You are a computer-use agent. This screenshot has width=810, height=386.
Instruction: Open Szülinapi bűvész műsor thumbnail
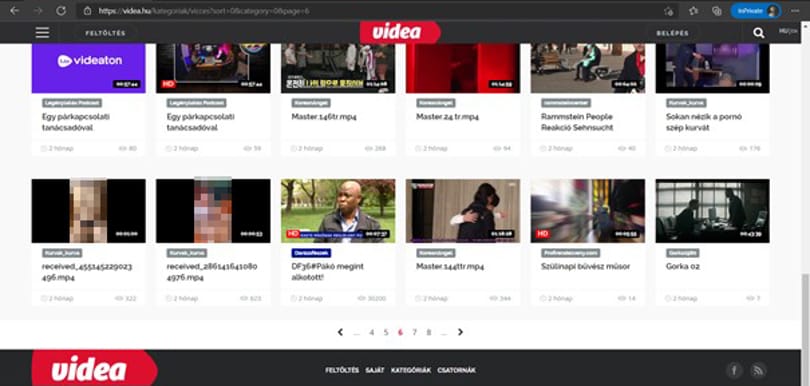[x=588, y=211]
